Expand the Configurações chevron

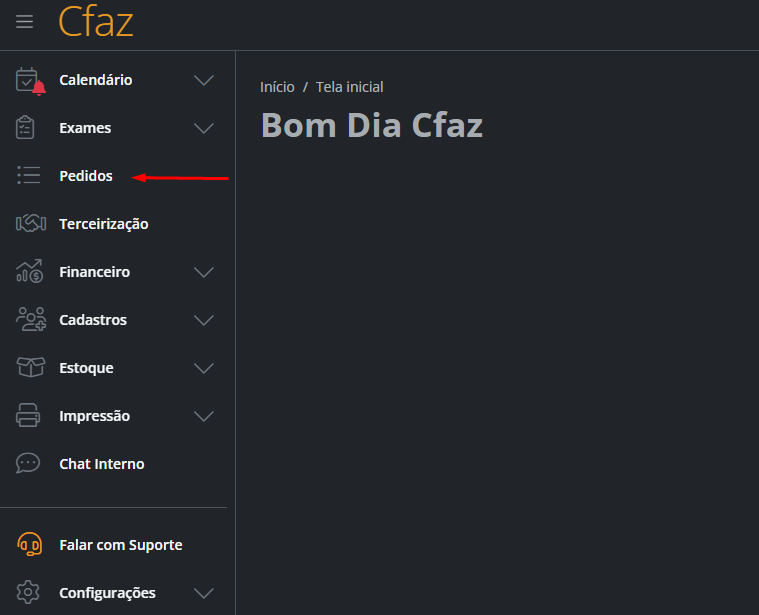204,593
